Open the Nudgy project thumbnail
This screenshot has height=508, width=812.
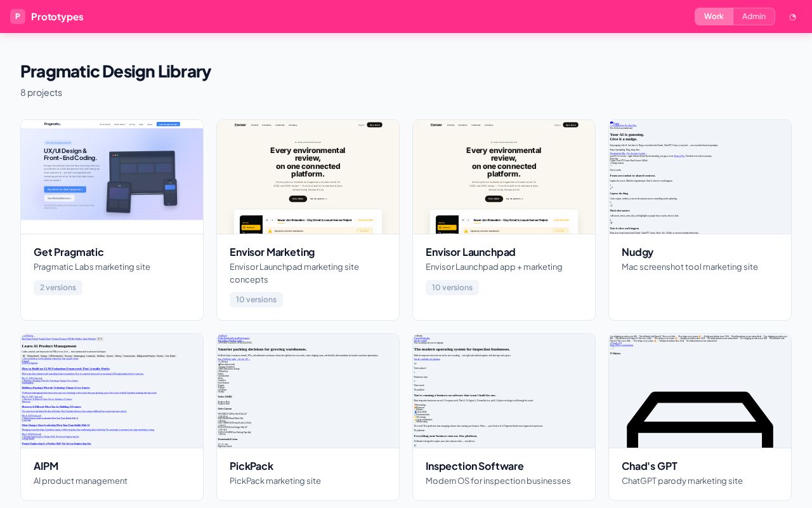click(x=700, y=177)
